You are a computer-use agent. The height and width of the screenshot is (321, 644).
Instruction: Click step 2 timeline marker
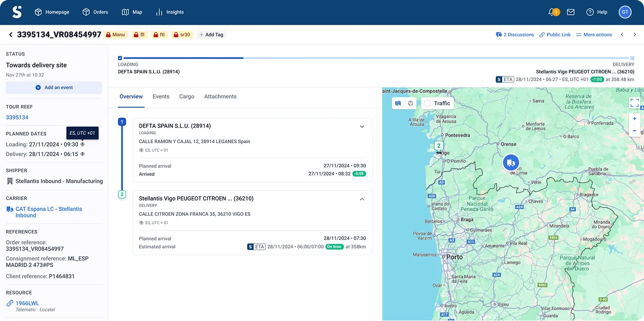coord(122,194)
